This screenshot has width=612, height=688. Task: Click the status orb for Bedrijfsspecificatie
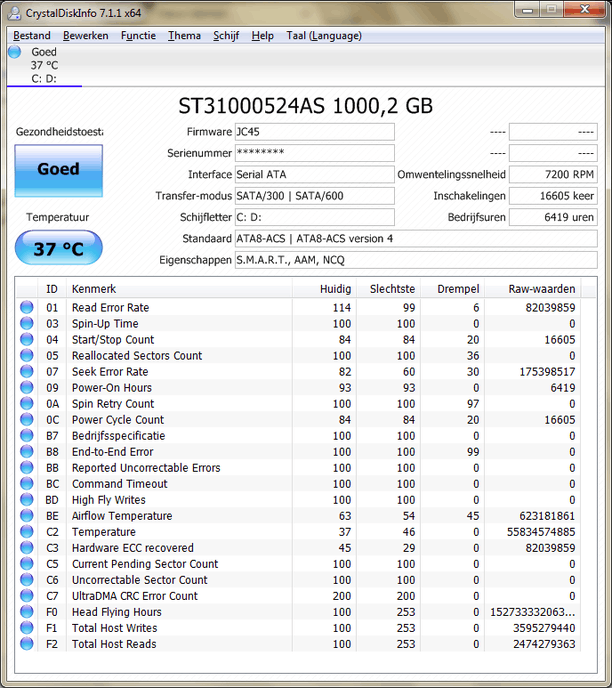[27, 435]
